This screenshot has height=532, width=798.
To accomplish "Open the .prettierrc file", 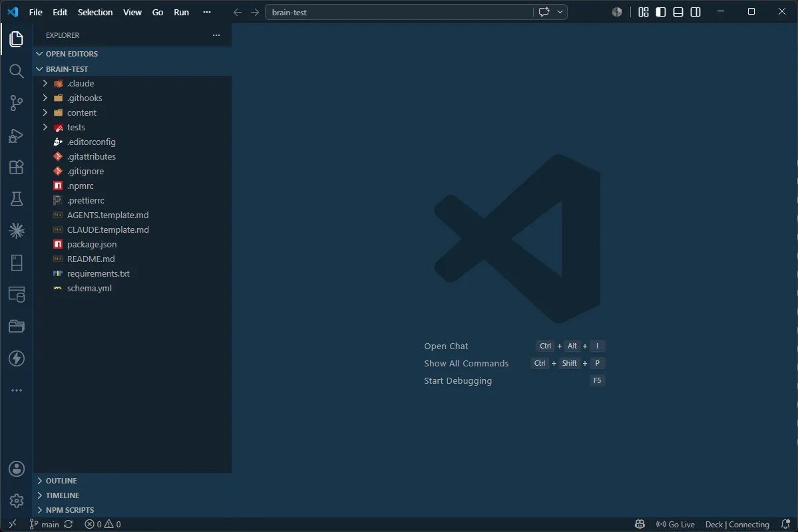I will click(132, 200).
